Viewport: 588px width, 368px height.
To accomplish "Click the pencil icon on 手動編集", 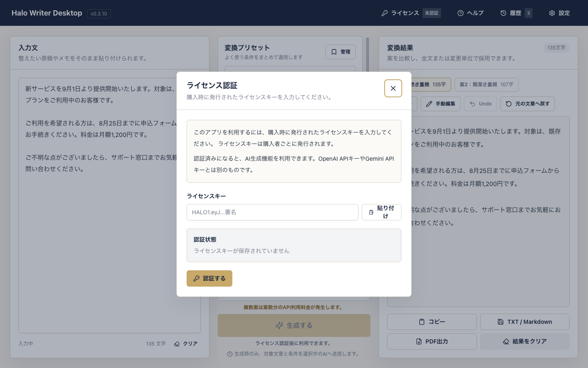I will point(429,104).
